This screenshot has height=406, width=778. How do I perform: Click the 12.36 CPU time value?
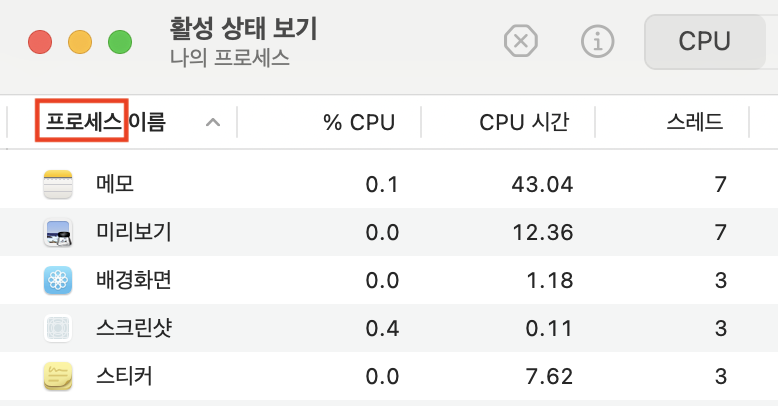click(543, 232)
